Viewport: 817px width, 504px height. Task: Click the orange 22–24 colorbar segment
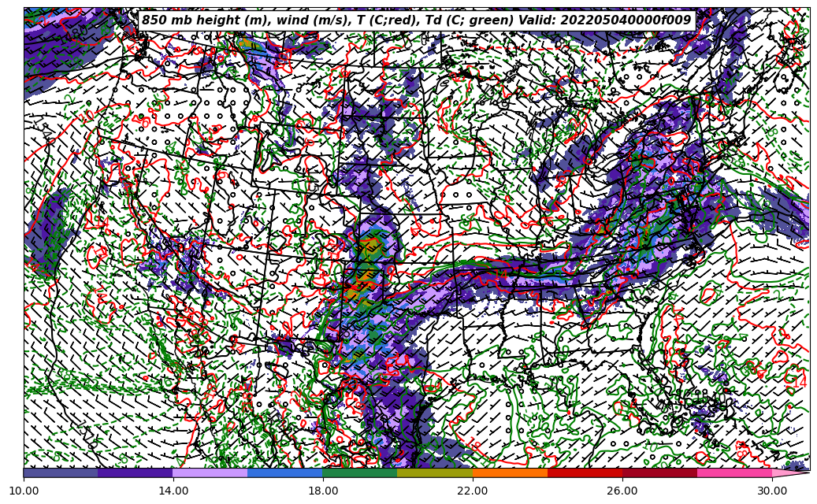510,472
